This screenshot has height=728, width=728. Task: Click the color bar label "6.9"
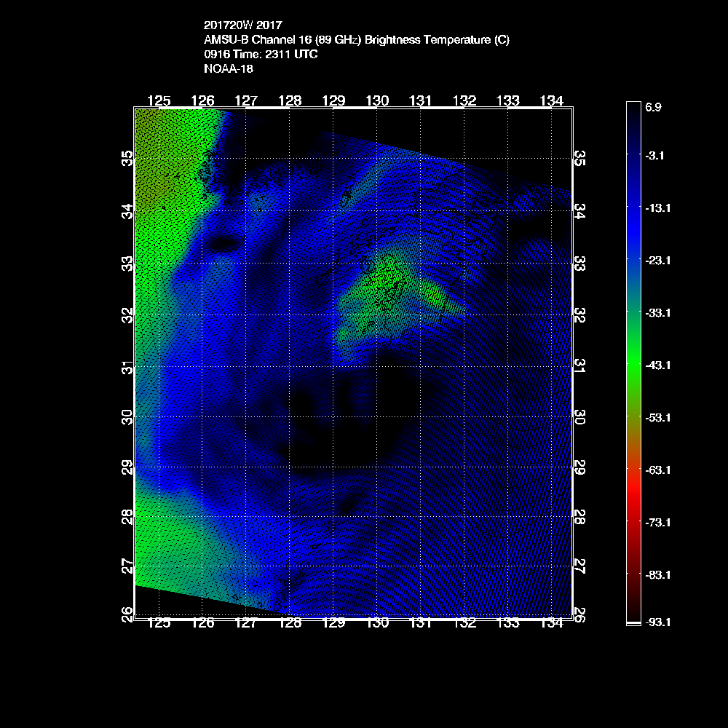pos(653,107)
